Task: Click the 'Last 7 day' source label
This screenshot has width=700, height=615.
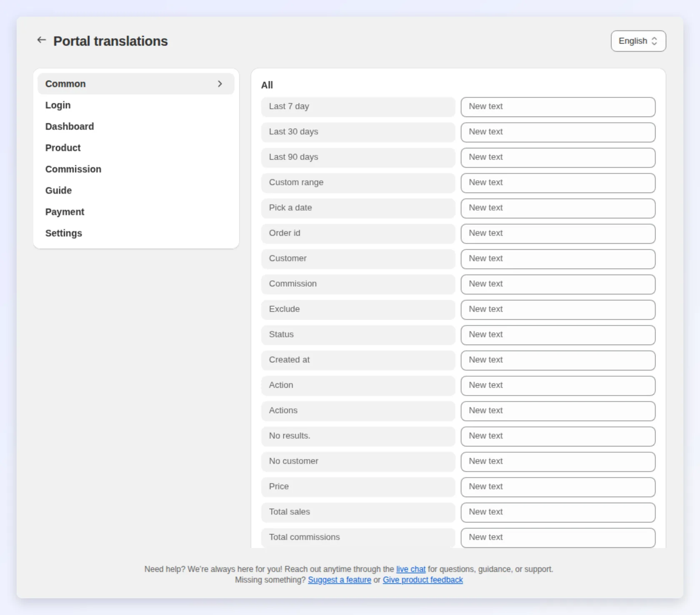Action: pyautogui.click(x=358, y=107)
